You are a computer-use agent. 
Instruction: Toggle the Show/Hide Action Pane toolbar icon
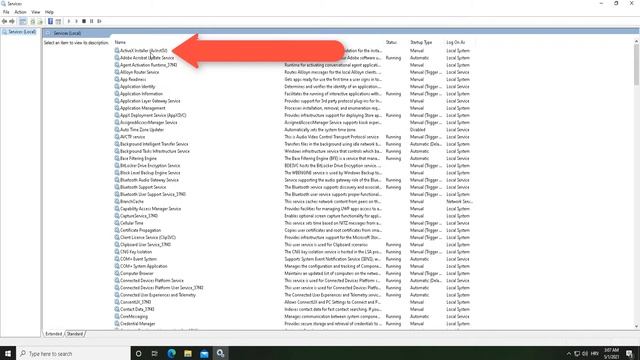point(58,21)
